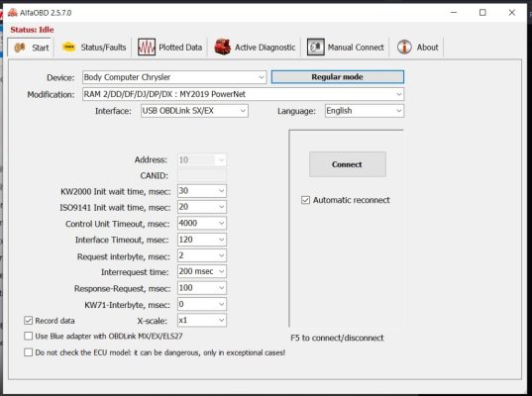Open the Language dropdown
The height and width of the screenshot is (396, 532).
pos(365,111)
